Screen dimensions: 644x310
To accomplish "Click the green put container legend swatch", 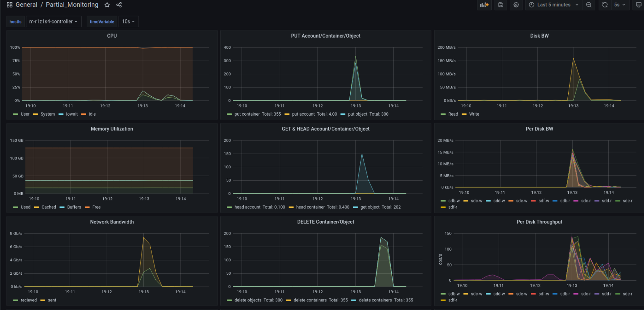I will click(x=229, y=114).
